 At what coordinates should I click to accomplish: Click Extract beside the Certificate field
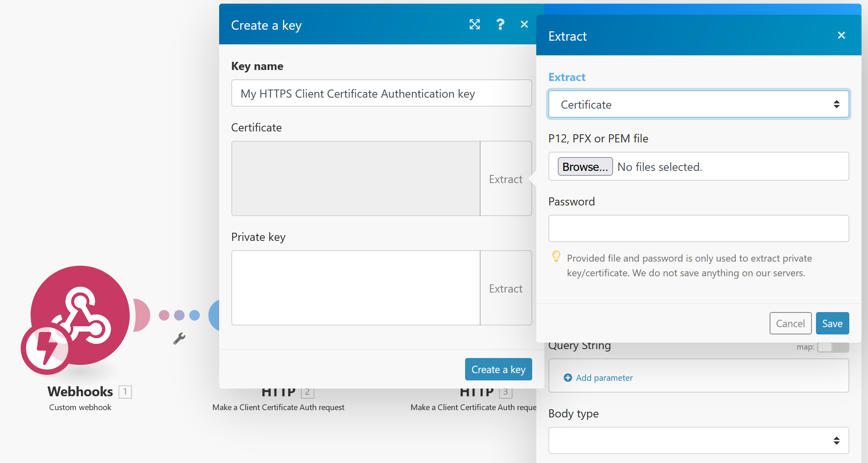pyautogui.click(x=505, y=179)
